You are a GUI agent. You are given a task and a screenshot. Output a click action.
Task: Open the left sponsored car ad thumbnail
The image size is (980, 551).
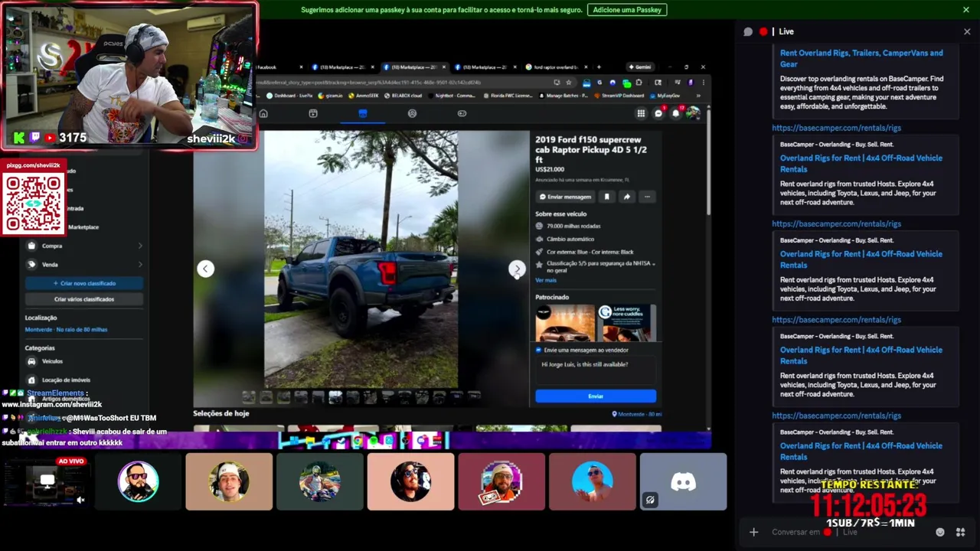pos(565,323)
